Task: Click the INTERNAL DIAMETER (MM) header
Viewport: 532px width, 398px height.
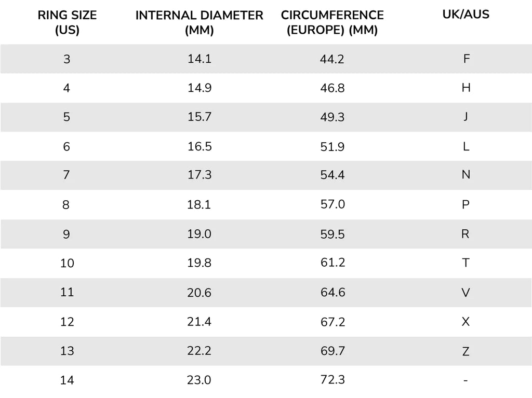Action: [x=199, y=22]
